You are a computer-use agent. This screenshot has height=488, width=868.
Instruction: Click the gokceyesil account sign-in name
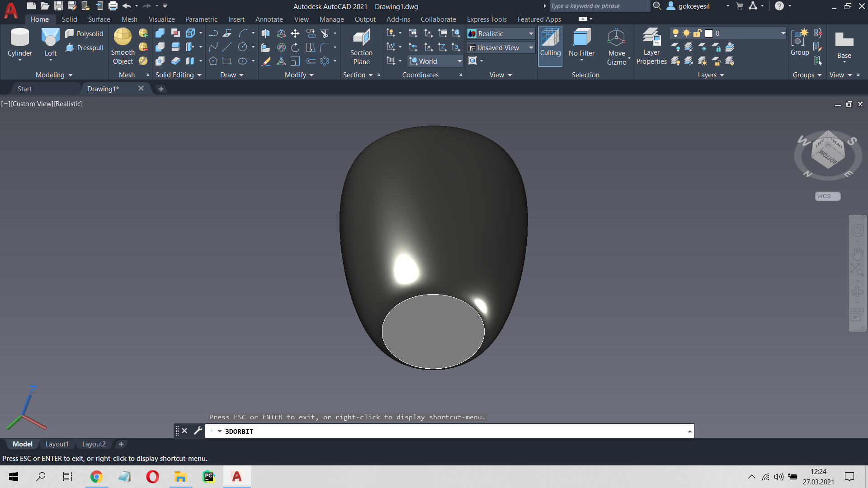[693, 6]
